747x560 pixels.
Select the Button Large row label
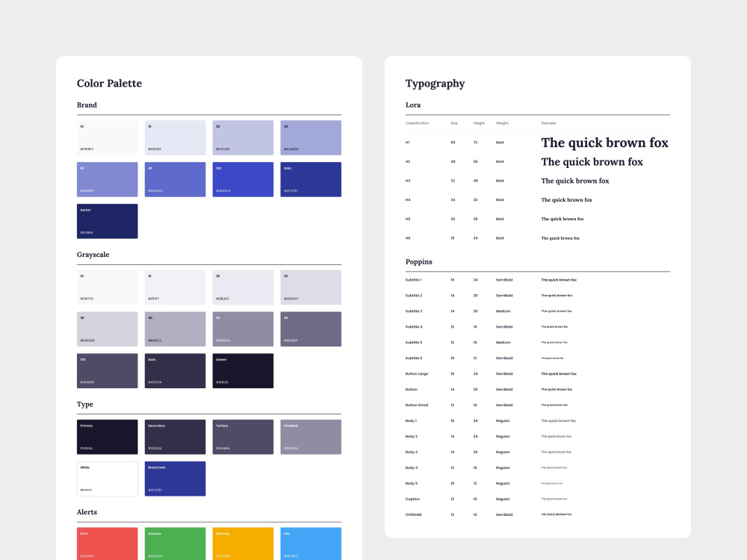tap(417, 374)
